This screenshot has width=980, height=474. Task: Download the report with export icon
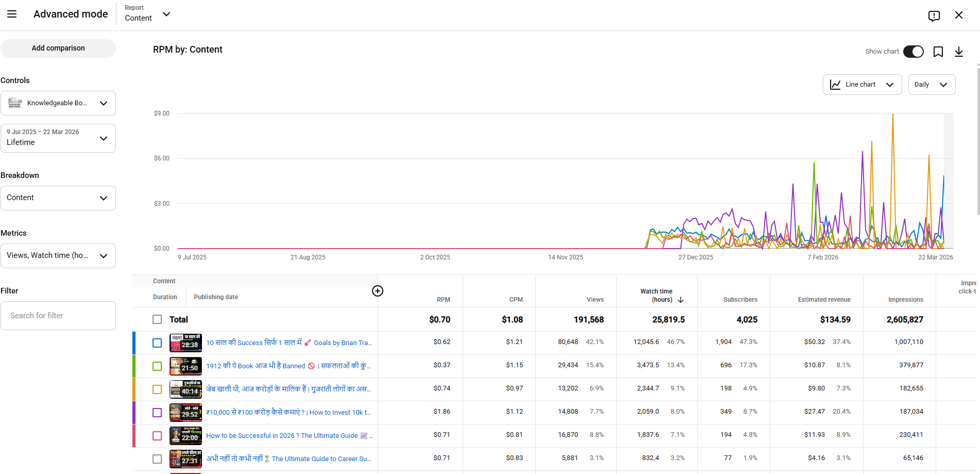958,52
